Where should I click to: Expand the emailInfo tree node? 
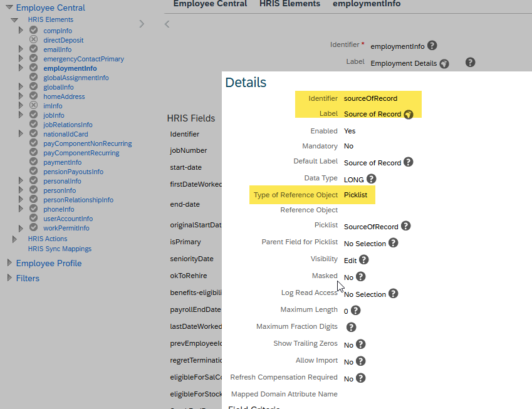tap(21, 49)
